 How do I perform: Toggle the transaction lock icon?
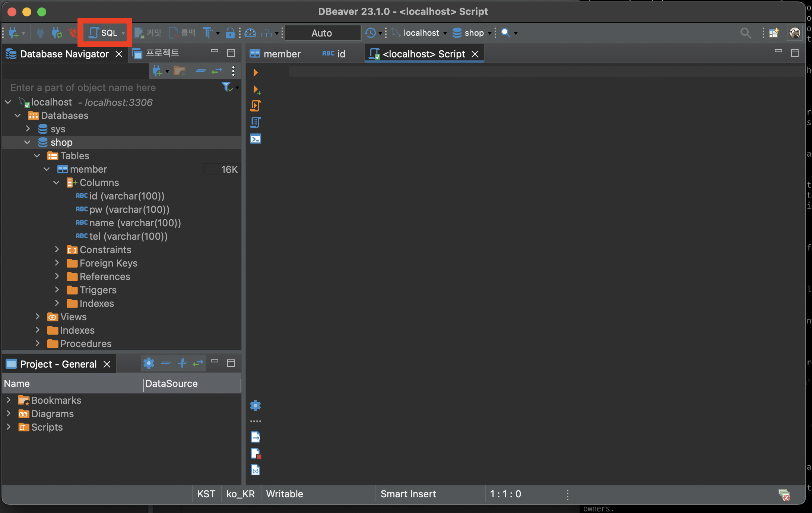click(230, 33)
